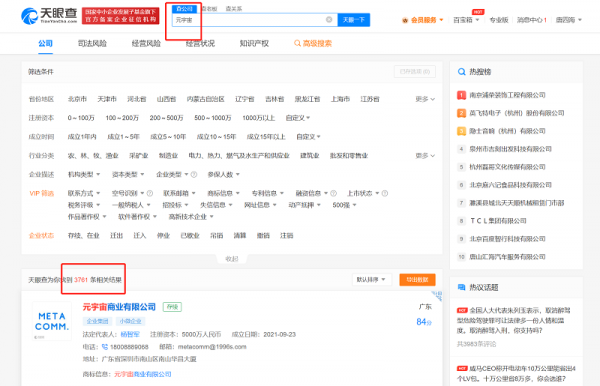This screenshot has width=600, height=386.
Task: Open 元宇宙商业有限公司 company link
Action: click(119, 307)
